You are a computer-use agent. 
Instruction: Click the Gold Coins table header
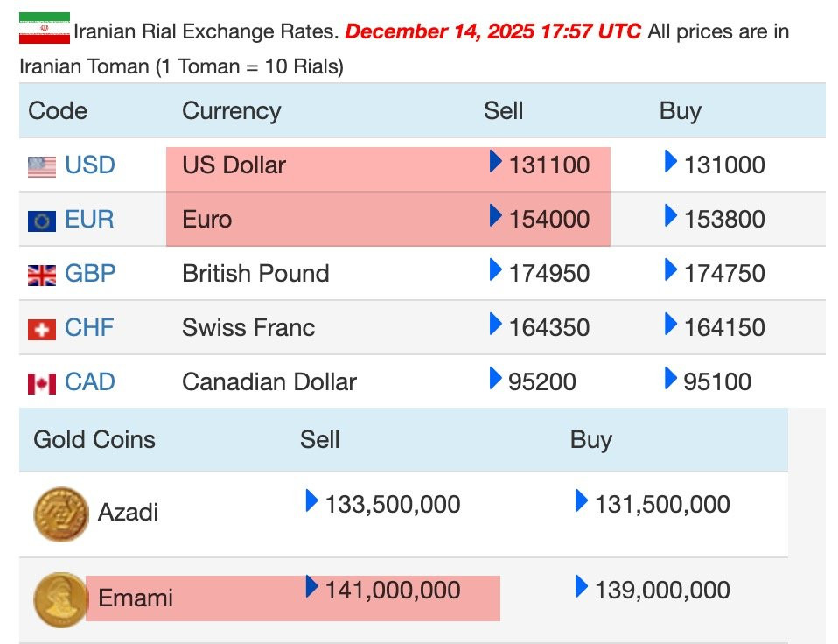tap(94, 440)
